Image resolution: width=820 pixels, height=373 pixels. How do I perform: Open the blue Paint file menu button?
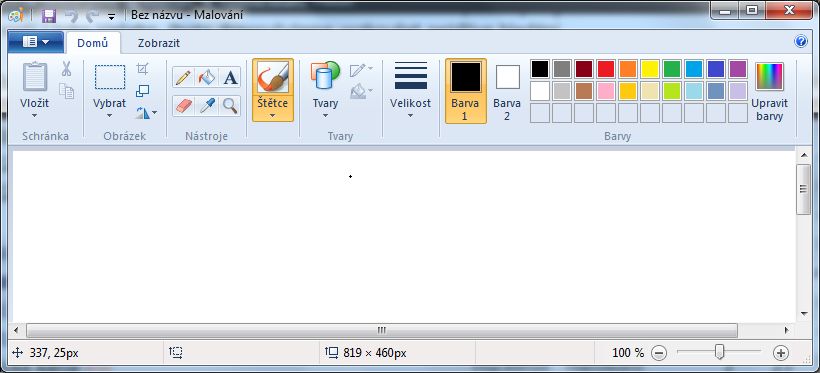[36, 42]
